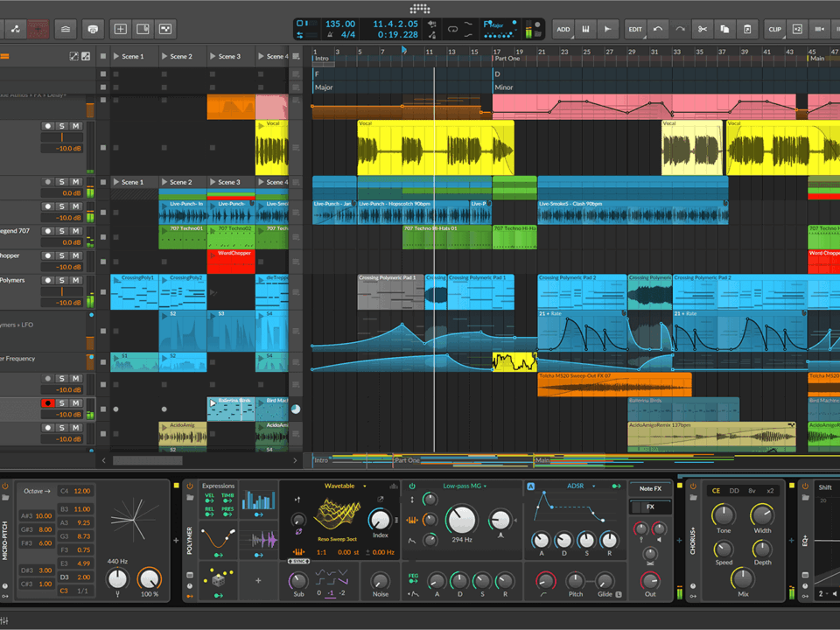840x630 pixels.
Task: Click the dice randomize modulator in Polymer
Action: tap(218, 579)
